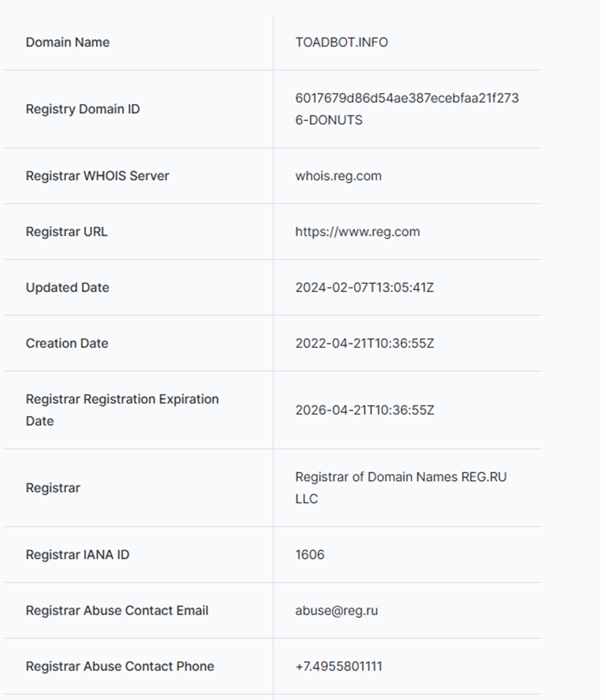606x700 pixels.
Task: Select the expiration date value 2026-04-21T10:36:55Z
Action: pyautogui.click(x=364, y=410)
